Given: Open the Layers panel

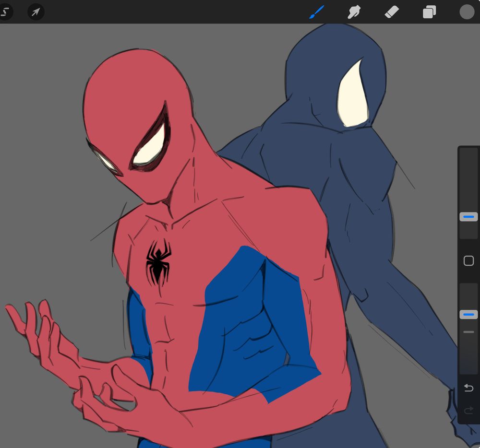Looking at the screenshot, I should pyautogui.click(x=429, y=12).
